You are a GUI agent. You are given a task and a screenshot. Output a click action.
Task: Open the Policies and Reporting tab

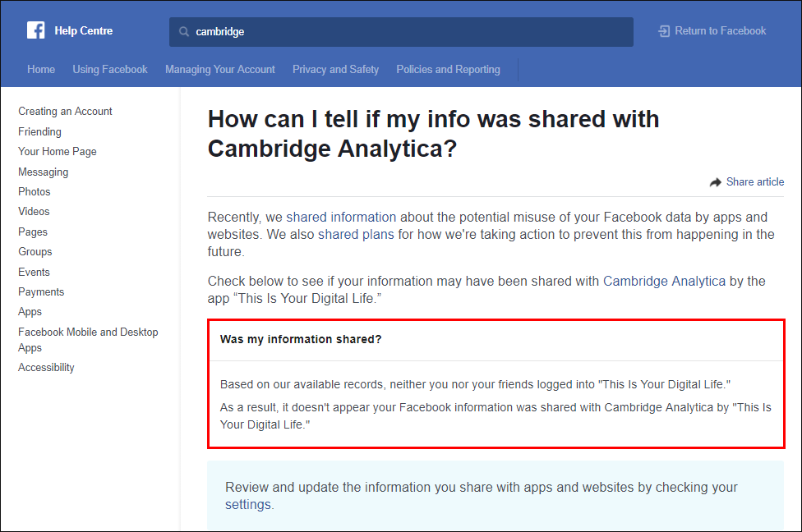pyautogui.click(x=448, y=70)
